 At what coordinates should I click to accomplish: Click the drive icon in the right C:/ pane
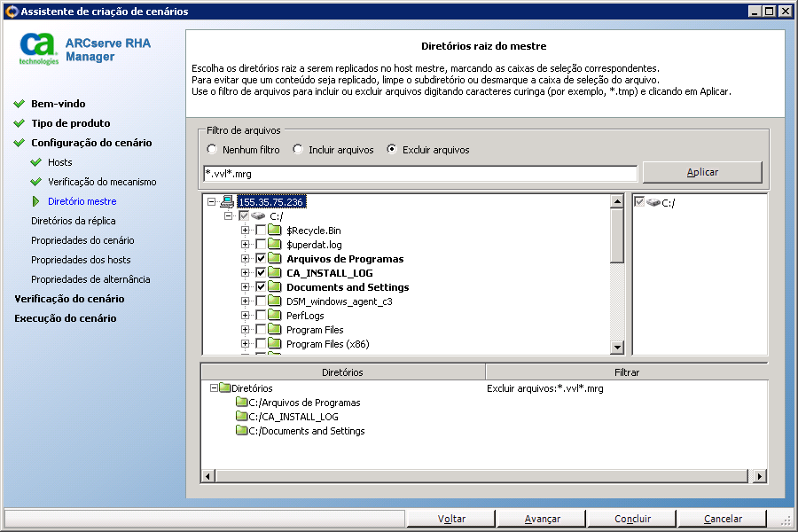pyautogui.click(x=653, y=203)
